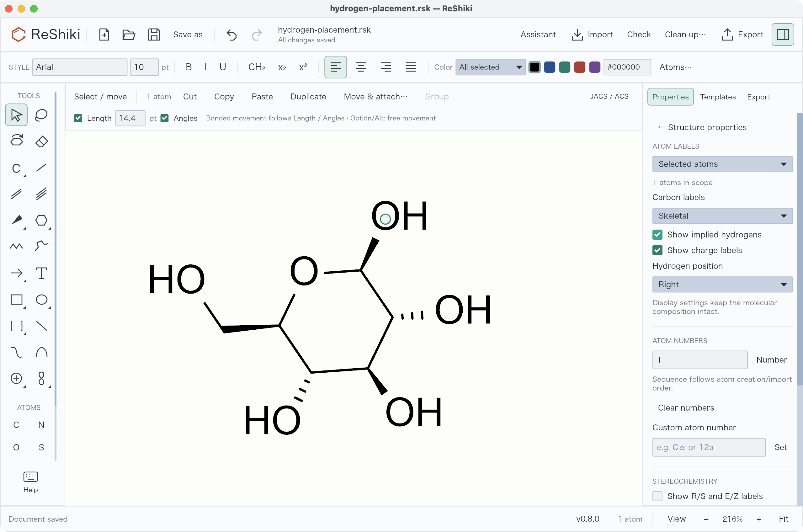Toggle underline text style
The width and height of the screenshot is (803, 532).
click(222, 67)
